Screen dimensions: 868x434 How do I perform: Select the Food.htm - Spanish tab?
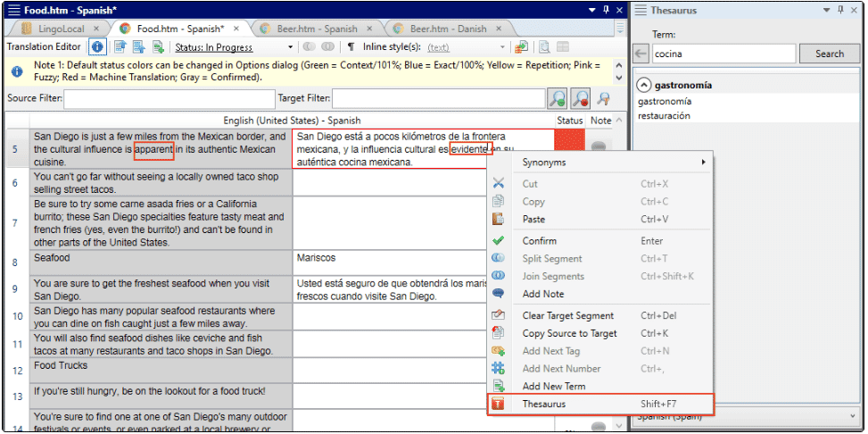click(x=180, y=29)
